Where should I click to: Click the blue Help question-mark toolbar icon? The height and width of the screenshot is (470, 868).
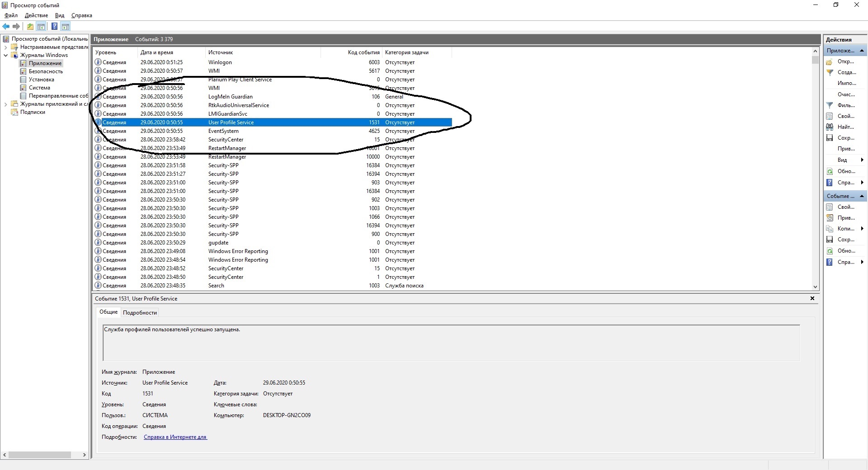[x=54, y=26]
